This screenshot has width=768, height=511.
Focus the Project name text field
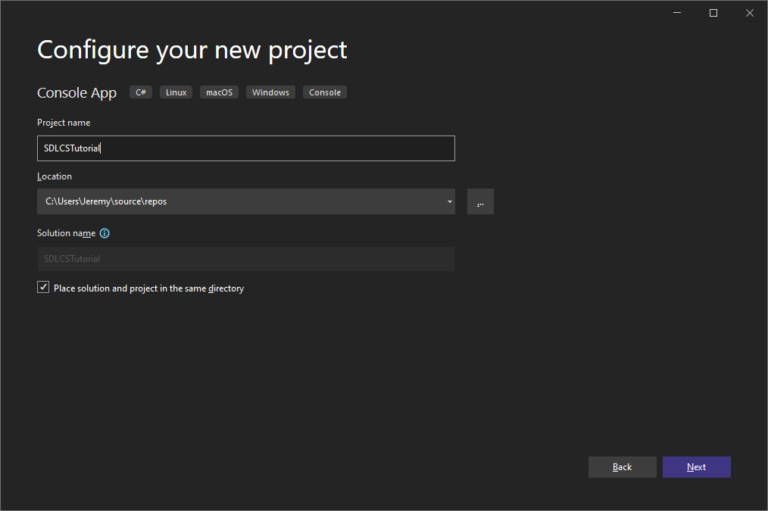(246, 148)
